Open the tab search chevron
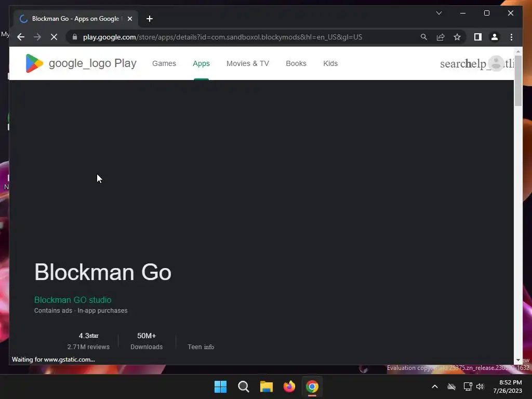The image size is (532, 399). pyautogui.click(x=438, y=13)
